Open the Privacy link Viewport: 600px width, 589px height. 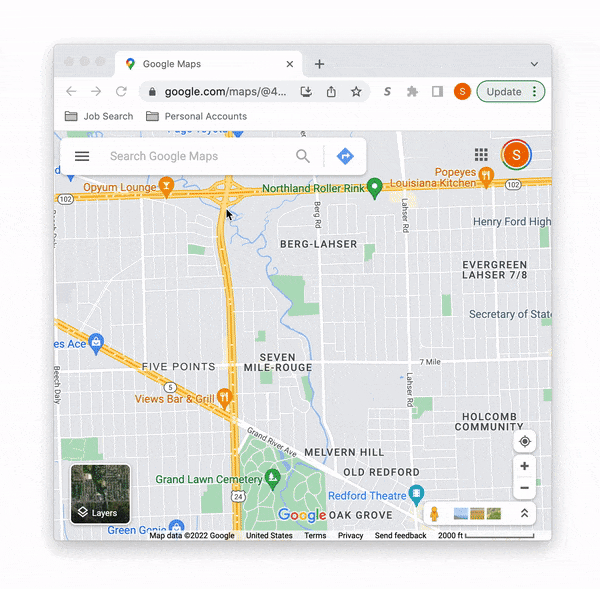tap(350, 535)
